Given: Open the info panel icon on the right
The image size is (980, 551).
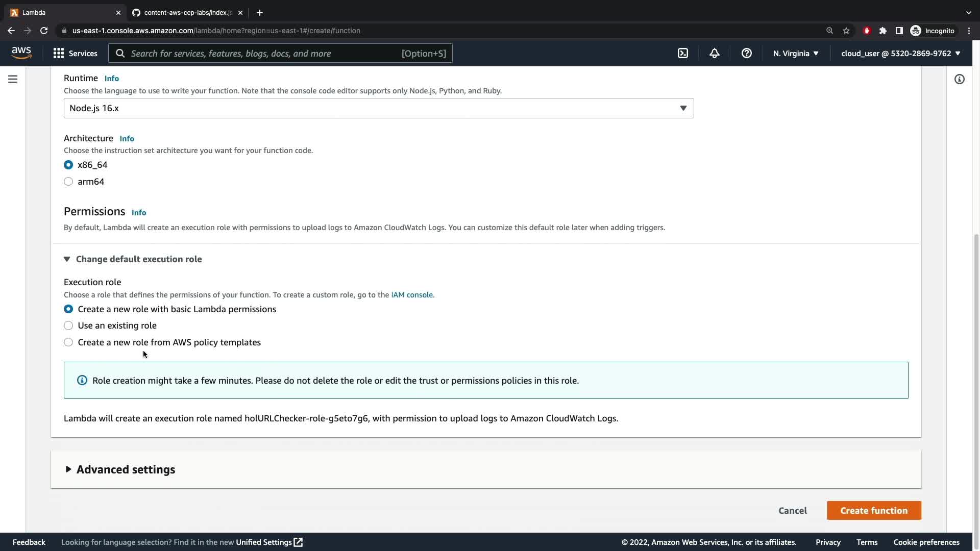Looking at the screenshot, I should pyautogui.click(x=960, y=79).
